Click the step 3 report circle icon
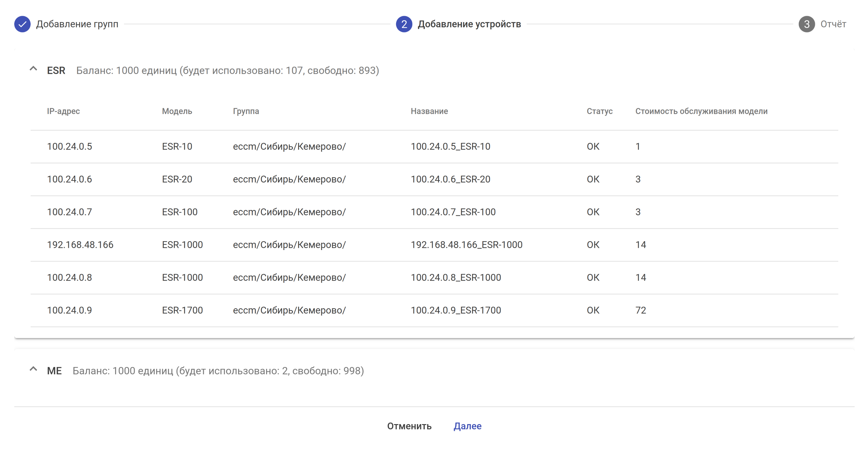This screenshot has height=459, width=868. (x=806, y=24)
